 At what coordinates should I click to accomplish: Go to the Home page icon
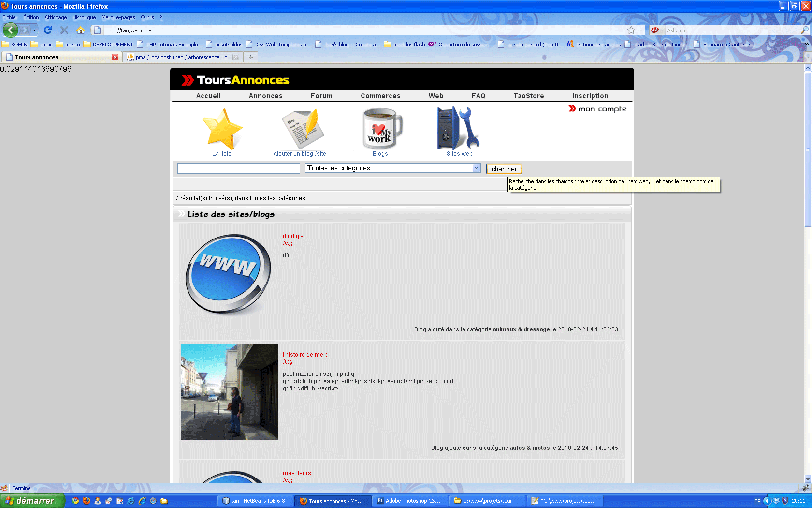click(81, 30)
